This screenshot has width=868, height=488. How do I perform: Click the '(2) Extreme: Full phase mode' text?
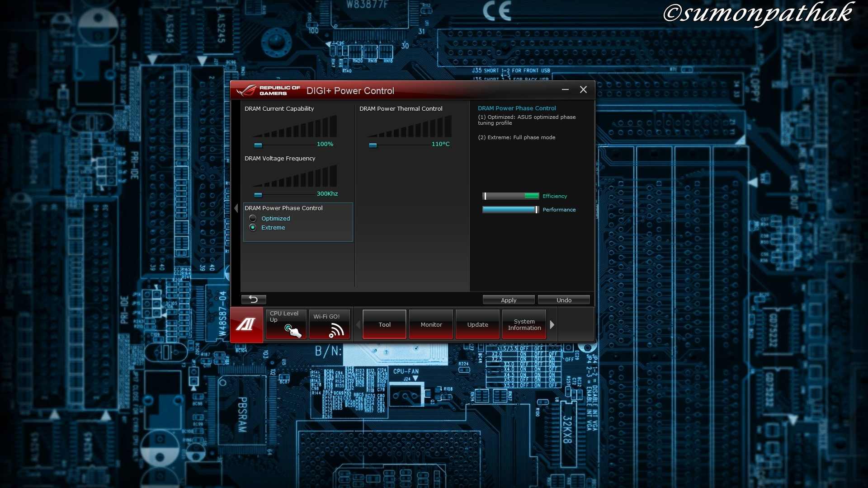(517, 137)
